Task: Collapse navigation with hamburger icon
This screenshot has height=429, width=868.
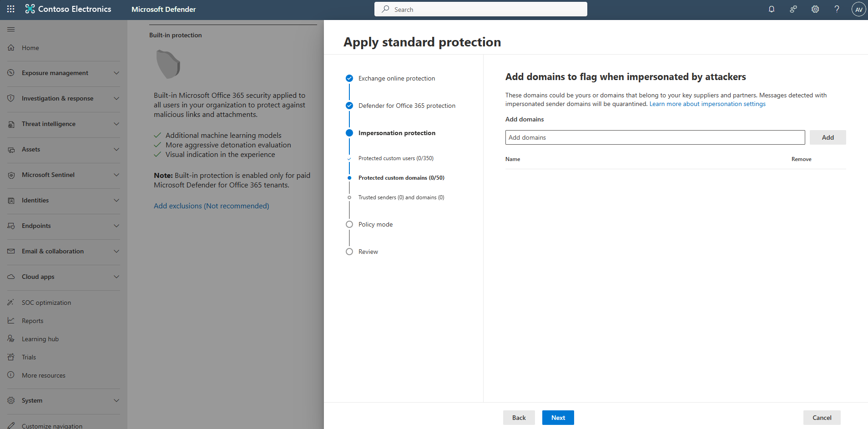Action: tap(11, 29)
